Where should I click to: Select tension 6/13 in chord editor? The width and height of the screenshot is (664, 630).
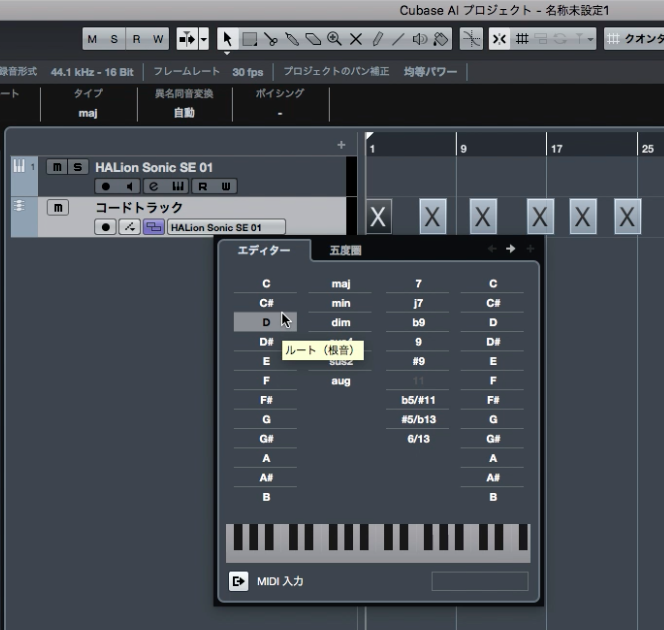(418, 439)
